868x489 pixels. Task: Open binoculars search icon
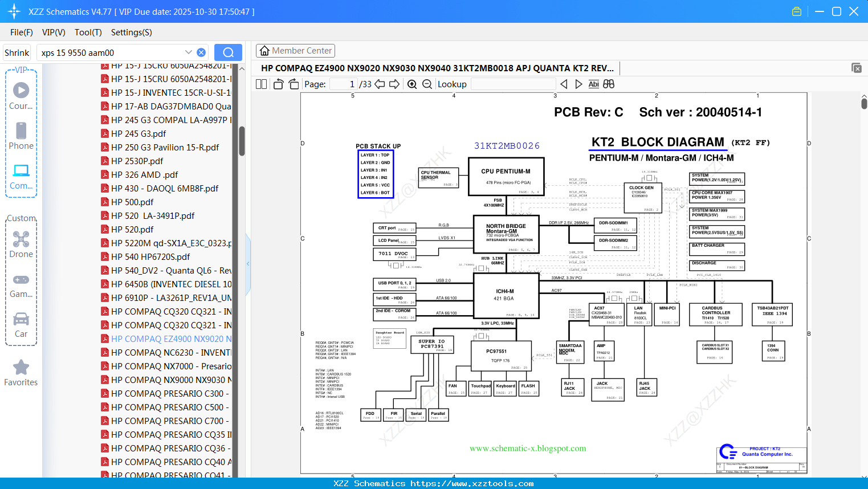click(609, 84)
